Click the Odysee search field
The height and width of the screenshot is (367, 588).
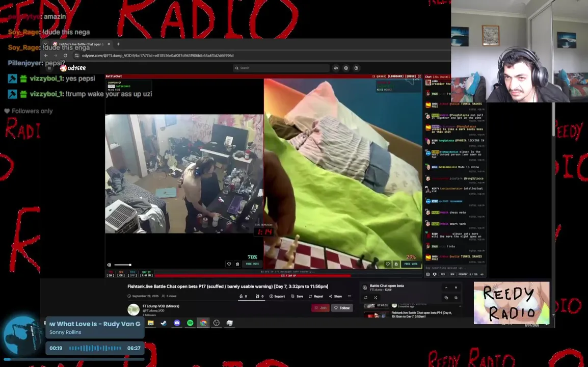coord(281,68)
